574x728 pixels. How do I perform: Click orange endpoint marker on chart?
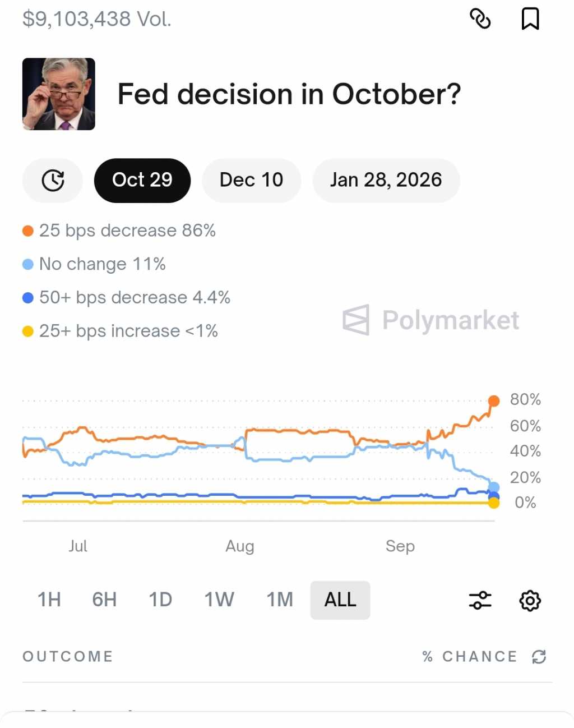(x=494, y=400)
